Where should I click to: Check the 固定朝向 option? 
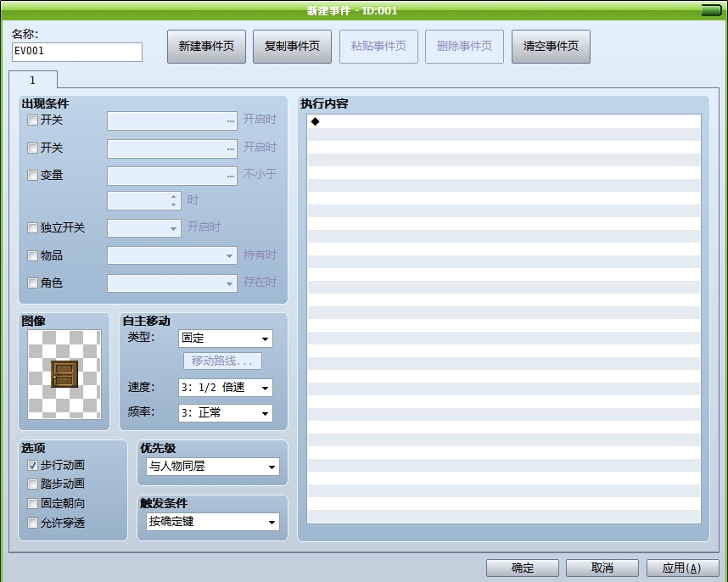(x=32, y=504)
